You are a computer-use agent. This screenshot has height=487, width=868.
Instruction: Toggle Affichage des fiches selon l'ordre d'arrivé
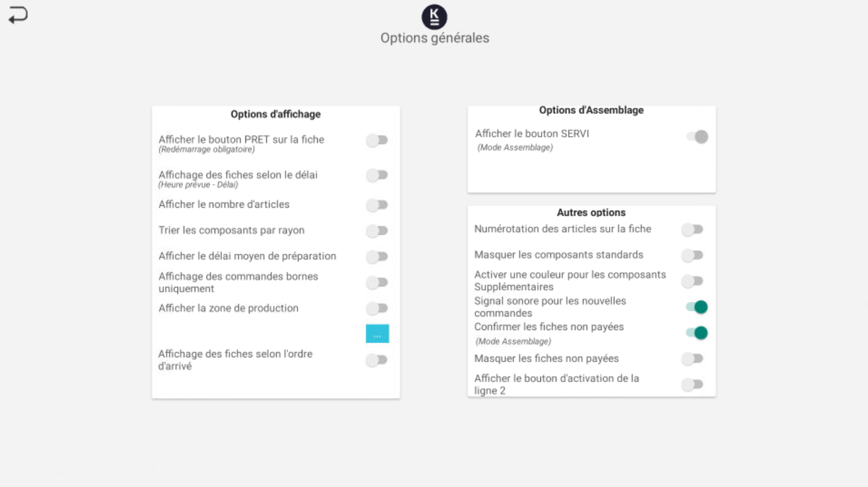(377, 360)
